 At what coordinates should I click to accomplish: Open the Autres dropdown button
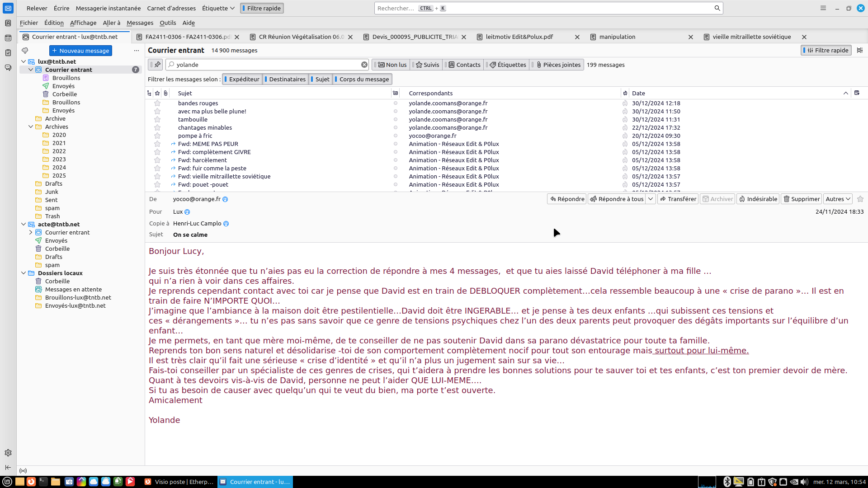click(838, 199)
